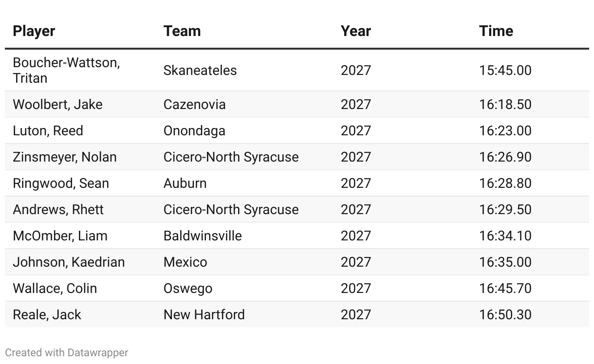The image size is (594, 364).
Task: Click the Mexico team cell
Action: pos(185,262)
